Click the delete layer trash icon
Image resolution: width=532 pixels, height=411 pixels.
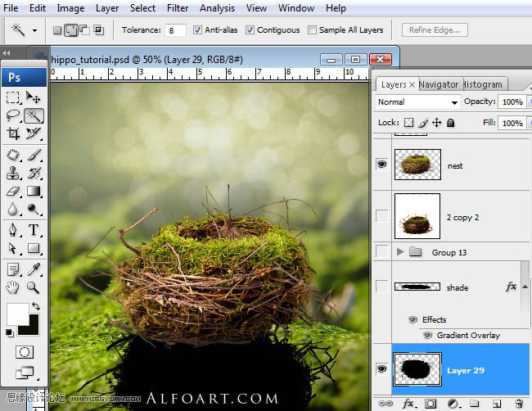click(x=519, y=404)
